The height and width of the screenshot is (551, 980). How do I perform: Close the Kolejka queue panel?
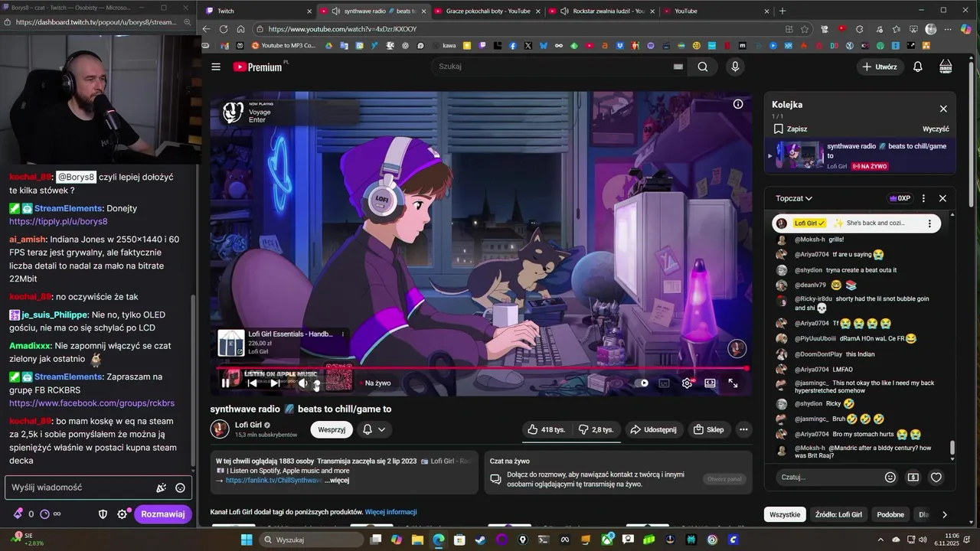(943, 109)
